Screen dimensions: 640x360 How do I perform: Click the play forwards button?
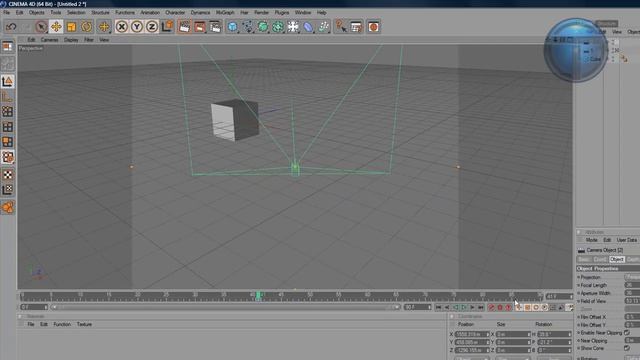tap(464, 307)
